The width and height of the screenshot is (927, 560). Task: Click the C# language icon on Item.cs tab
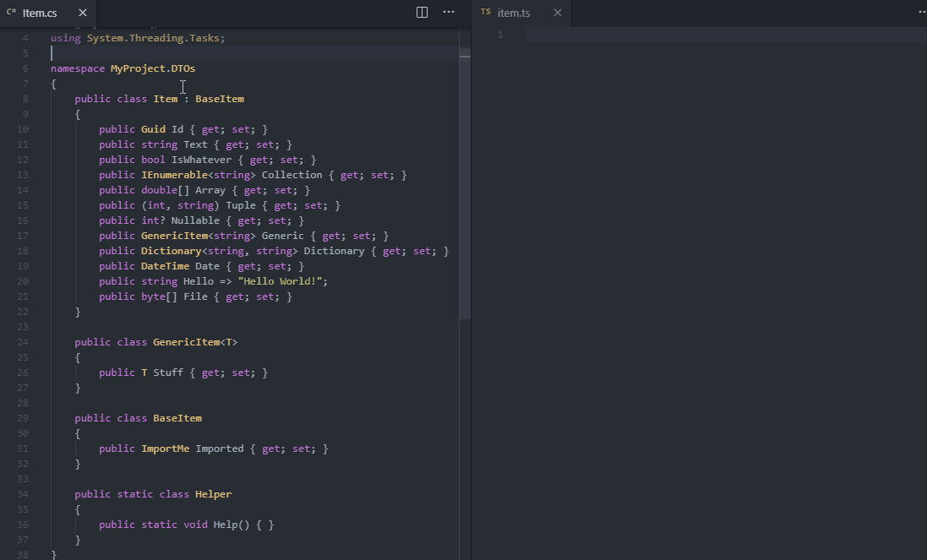(11, 13)
